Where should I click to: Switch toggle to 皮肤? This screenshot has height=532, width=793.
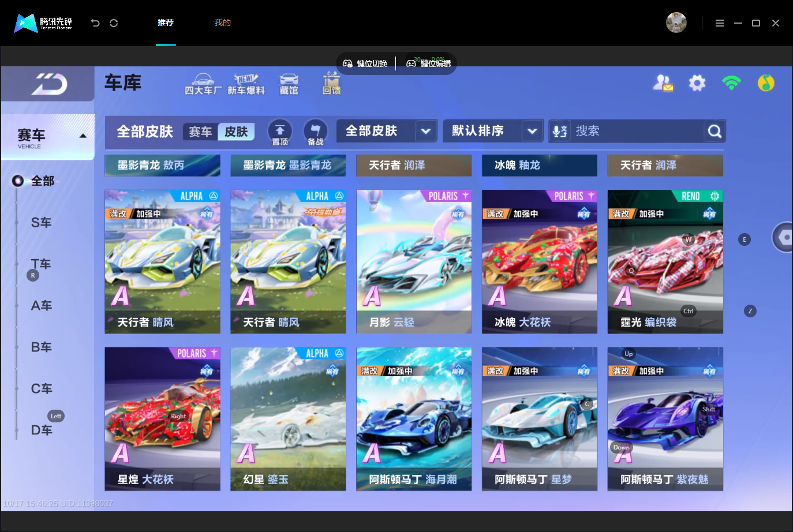pyautogui.click(x=236, y=132)
